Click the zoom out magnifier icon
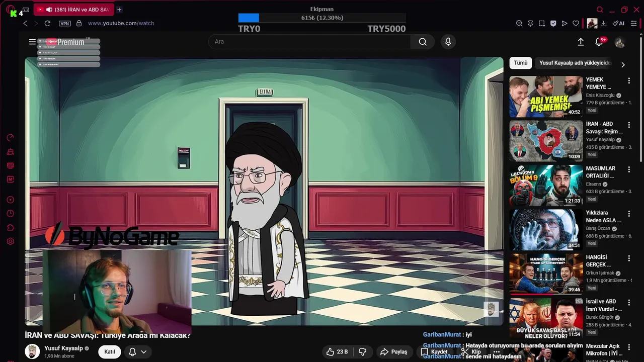This screenshot has width=644, height=362. (519, 23)
